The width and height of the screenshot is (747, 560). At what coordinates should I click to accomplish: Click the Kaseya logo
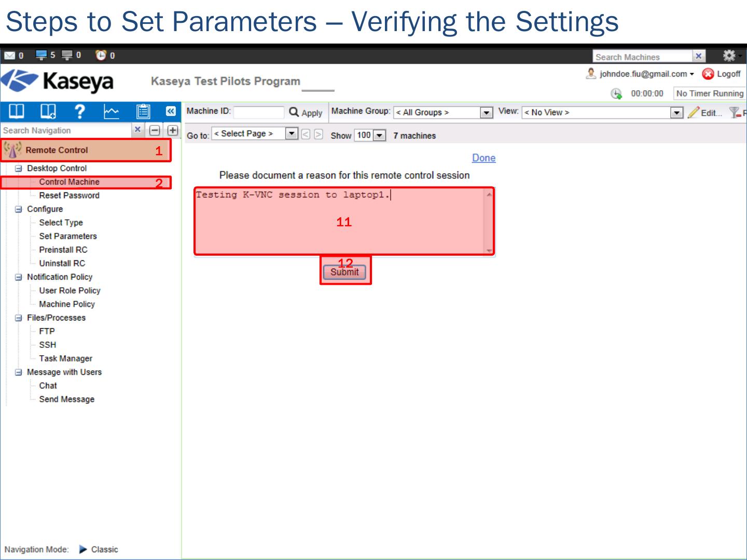[57, 81]
